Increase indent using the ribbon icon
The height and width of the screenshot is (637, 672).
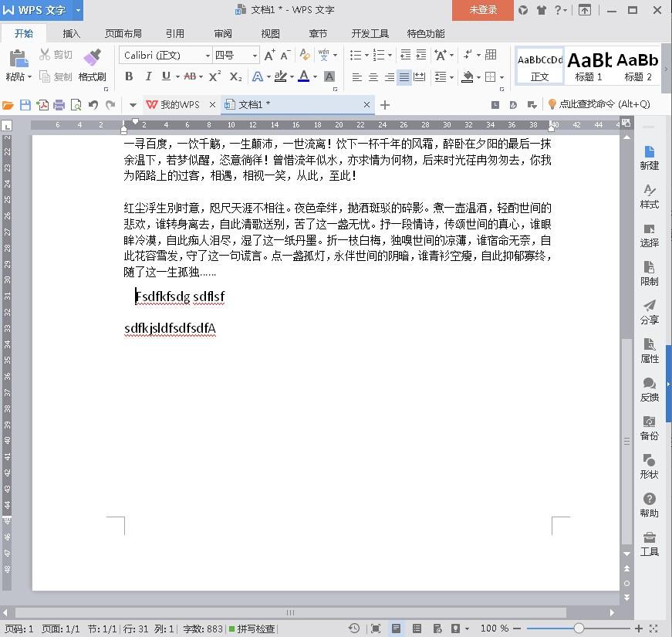click(421, 55)
